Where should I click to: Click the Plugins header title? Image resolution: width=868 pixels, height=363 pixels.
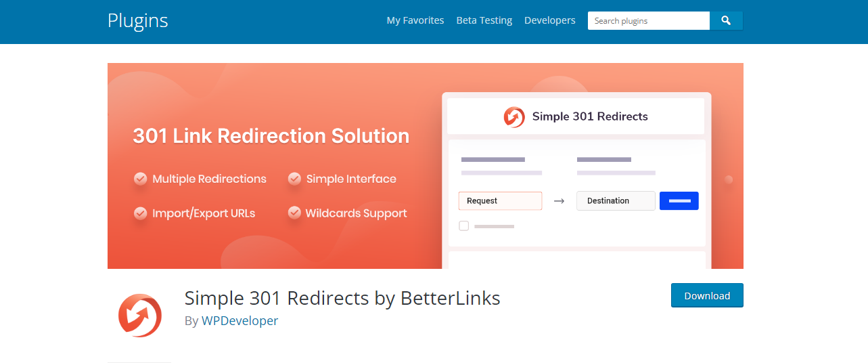(137, 20)
